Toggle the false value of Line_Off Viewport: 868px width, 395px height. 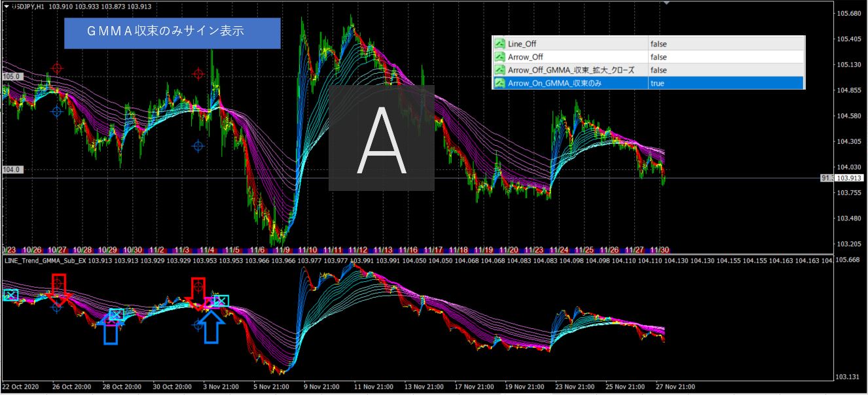(659, 44)
